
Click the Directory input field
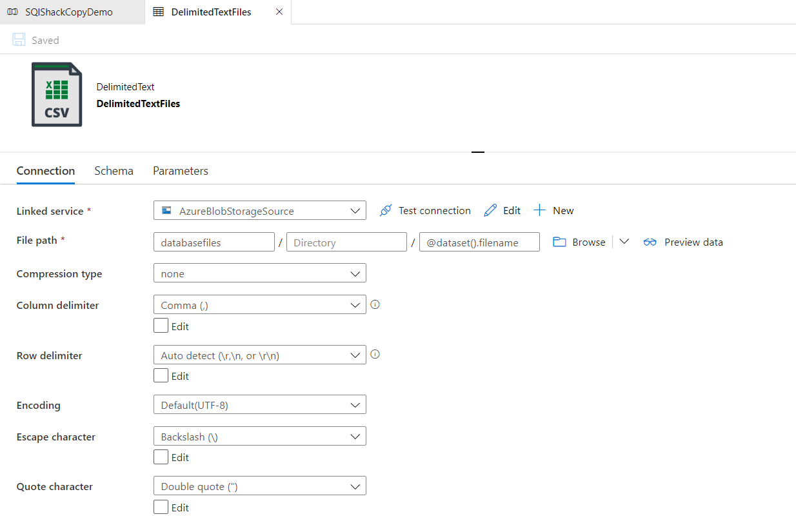[x=346, y=242]
